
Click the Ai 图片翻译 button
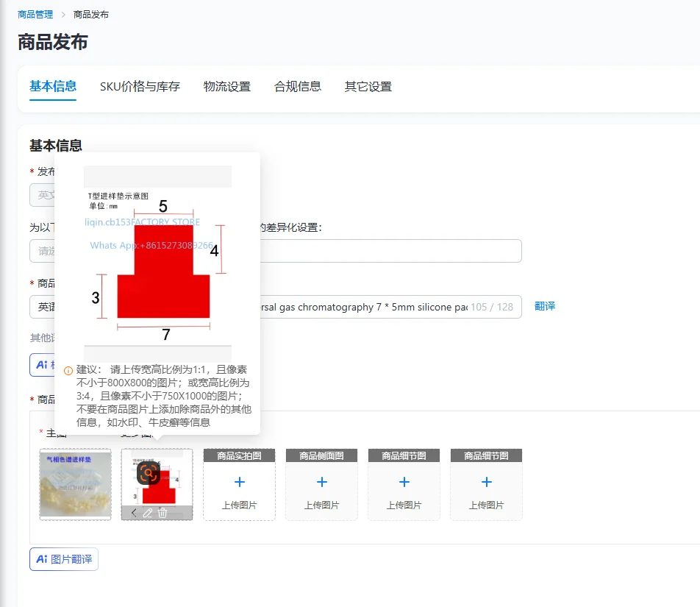coord(64,559)
